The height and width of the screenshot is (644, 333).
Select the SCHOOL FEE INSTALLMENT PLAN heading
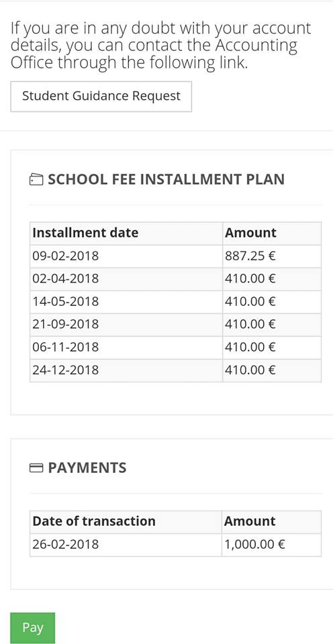[x=166, y=180]
